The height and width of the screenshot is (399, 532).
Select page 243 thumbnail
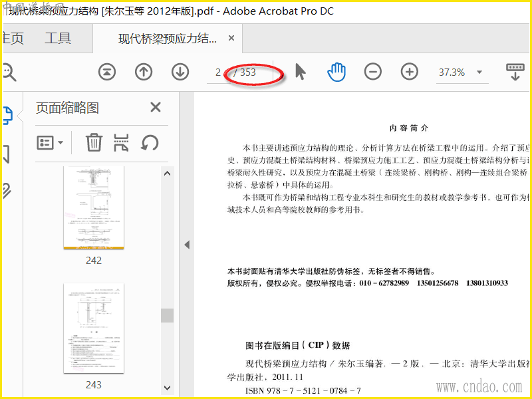(x=94, y=328)
